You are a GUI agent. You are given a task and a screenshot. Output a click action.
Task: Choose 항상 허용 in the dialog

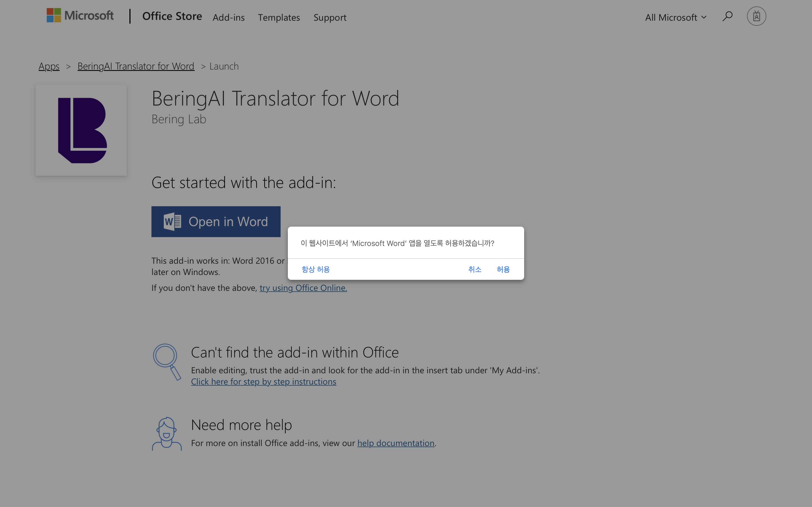pyautogui.click(x=316, y=269)
